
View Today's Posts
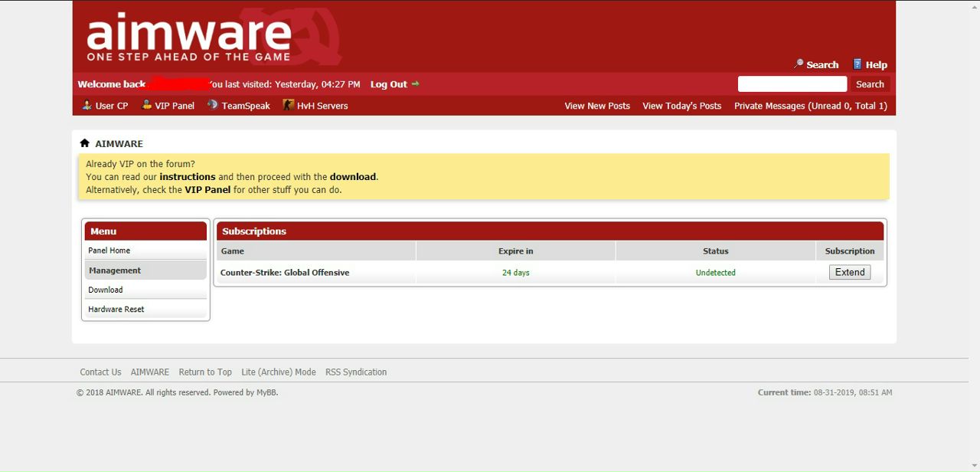681,106
